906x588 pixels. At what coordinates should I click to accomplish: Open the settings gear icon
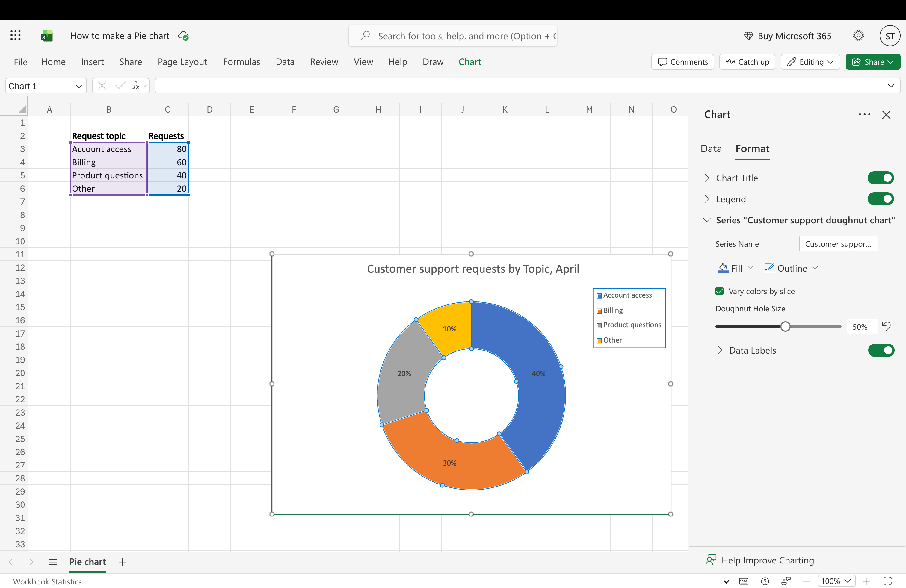[x=858, y=36]
